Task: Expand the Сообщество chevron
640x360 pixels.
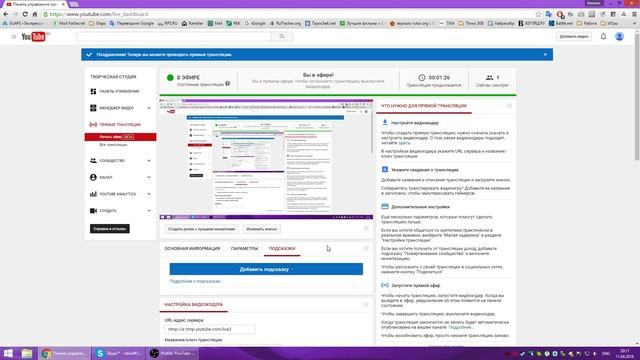Action: [x=149, y=161]
